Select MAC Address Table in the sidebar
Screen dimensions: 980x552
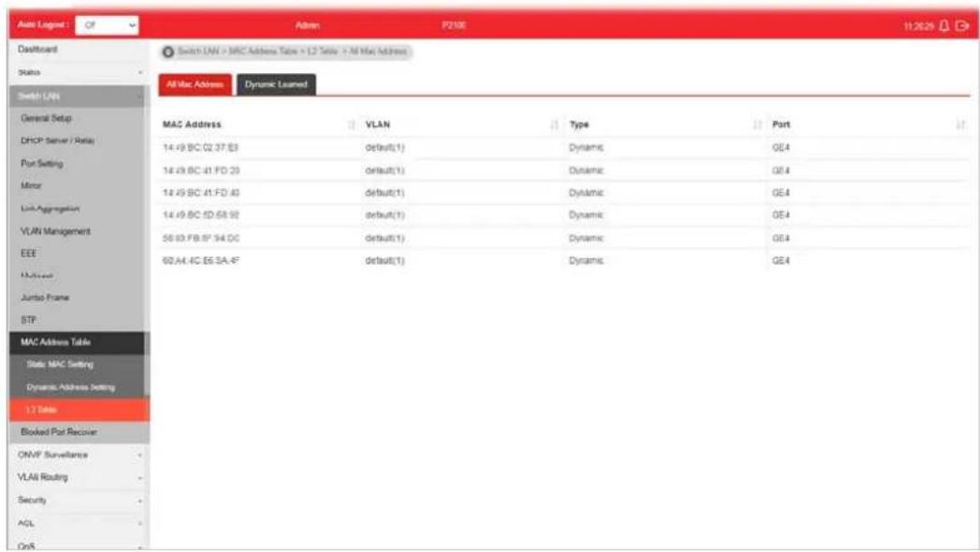(79, 342)
